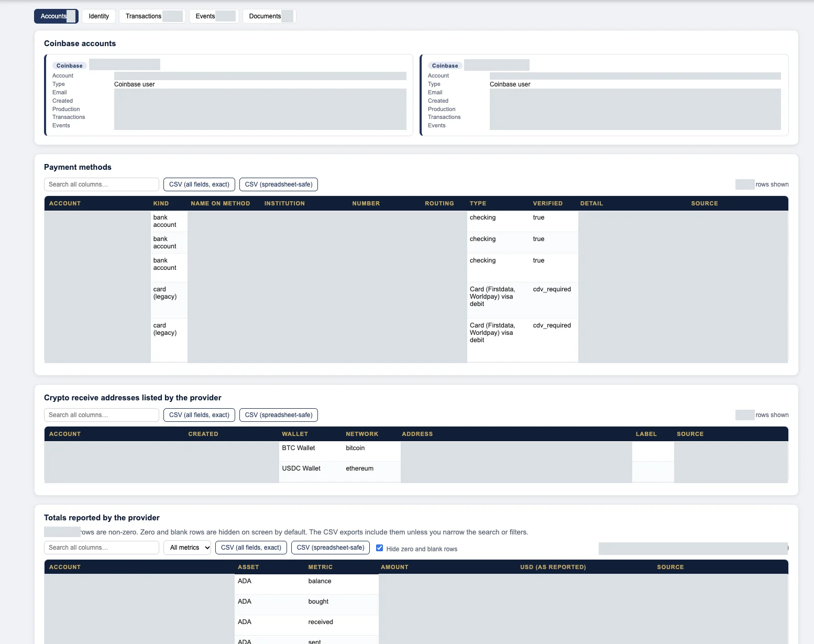Click the ADA received metric cell
This screenshot has width=814, height=644.
click(x=321, y=622)
